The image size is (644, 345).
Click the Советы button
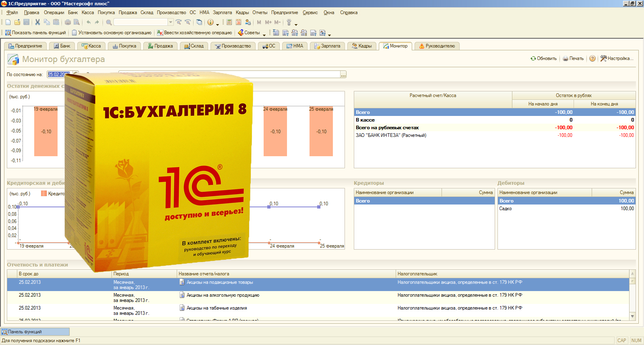pos(249,33)
